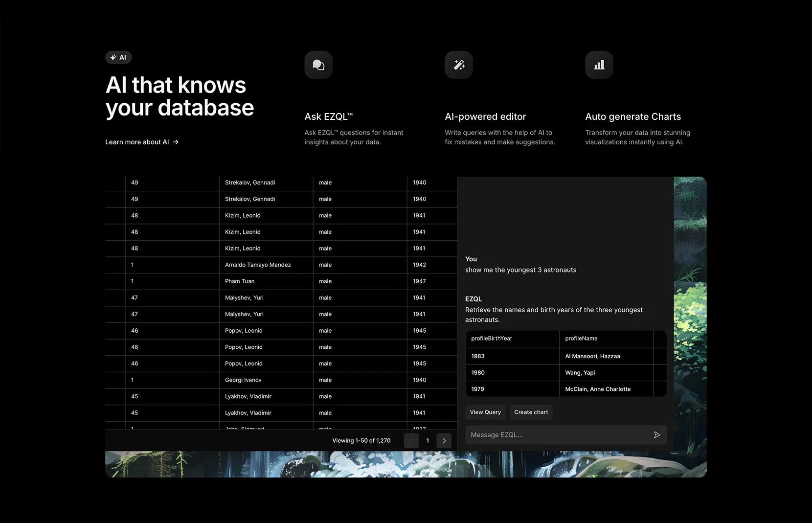This screenshot has height=523, width=812.
Task: Click the 1980 birth year cell
Action: coord(512,373)
